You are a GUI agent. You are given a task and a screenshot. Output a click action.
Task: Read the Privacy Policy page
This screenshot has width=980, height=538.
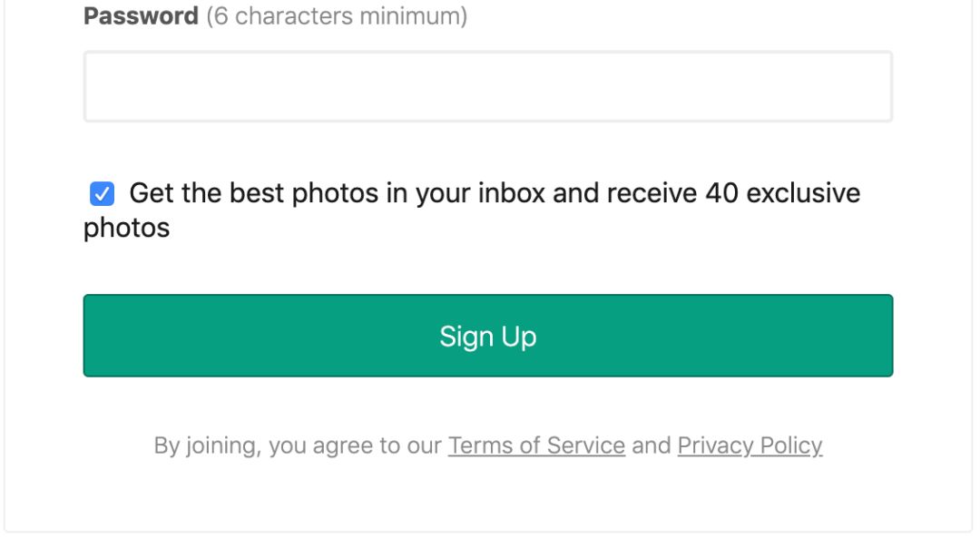pos(750,445)
